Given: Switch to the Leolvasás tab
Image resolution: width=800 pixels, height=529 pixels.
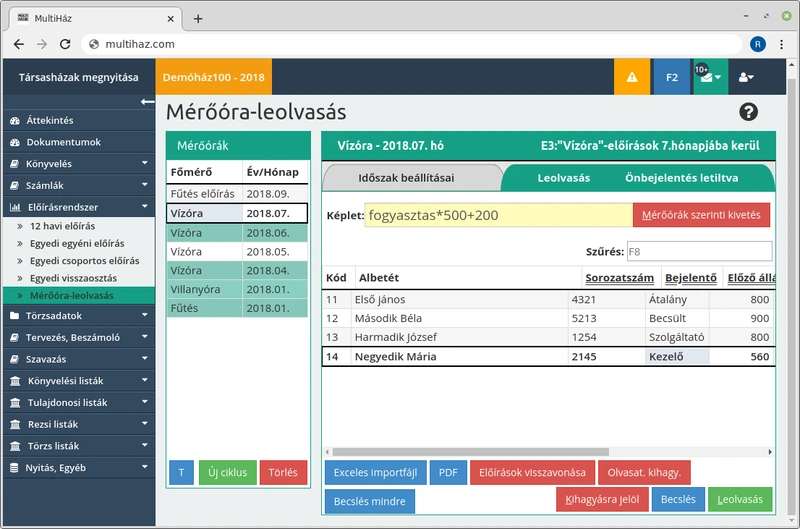Looking at the screenshot, I should coord(564,178).
